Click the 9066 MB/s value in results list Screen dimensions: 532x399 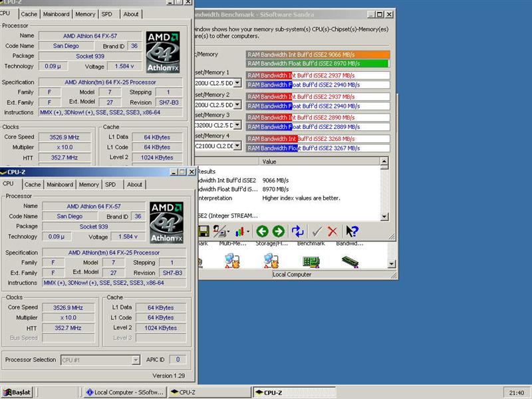275,180
